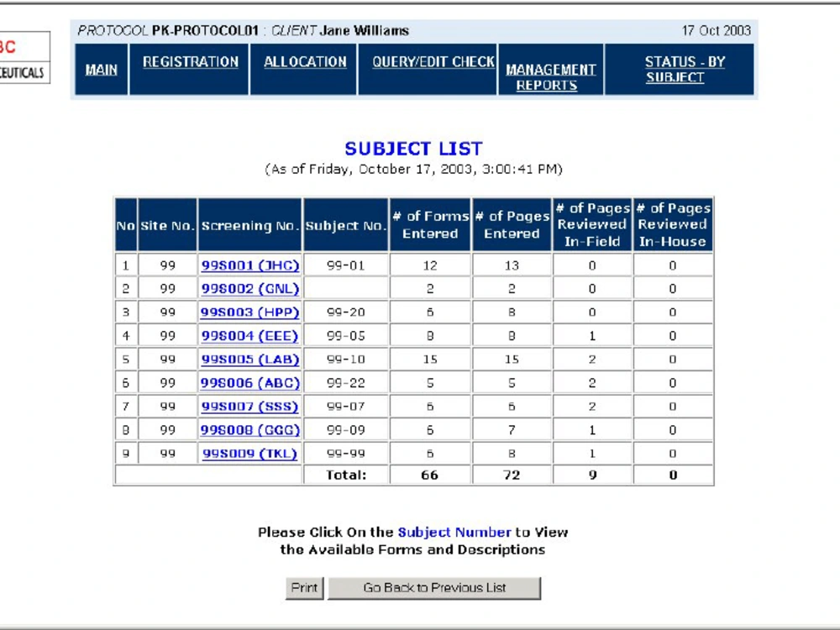Open MANAGEMENT REPORTS tab

click(551, 70)
